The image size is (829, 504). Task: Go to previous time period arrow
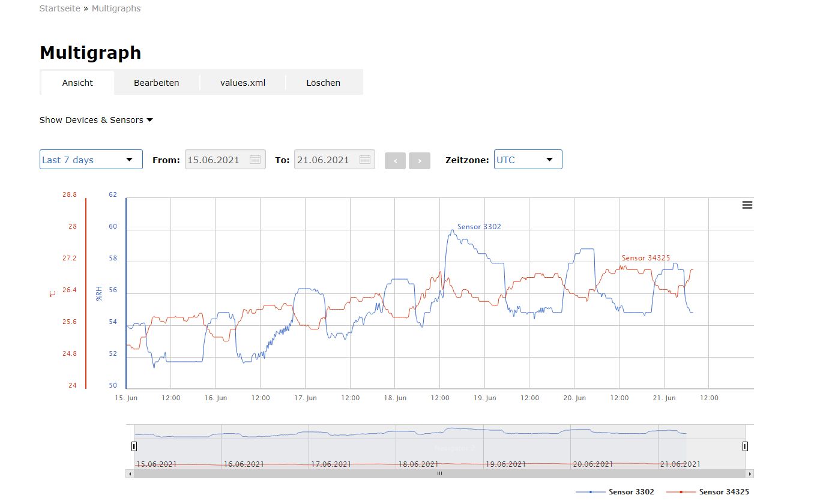[x=395, y=161]
